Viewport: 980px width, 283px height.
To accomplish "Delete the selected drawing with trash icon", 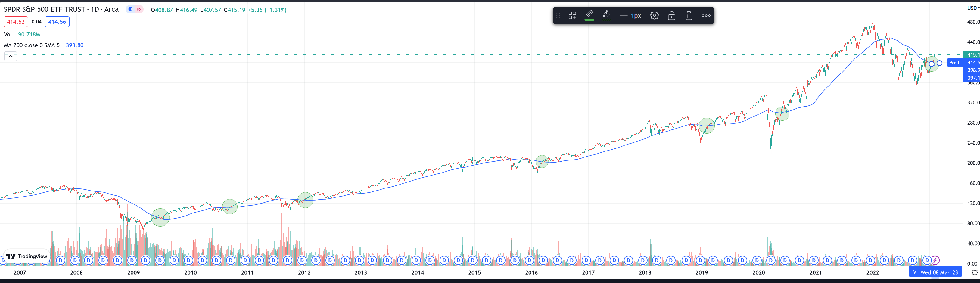I will [689, 16].
